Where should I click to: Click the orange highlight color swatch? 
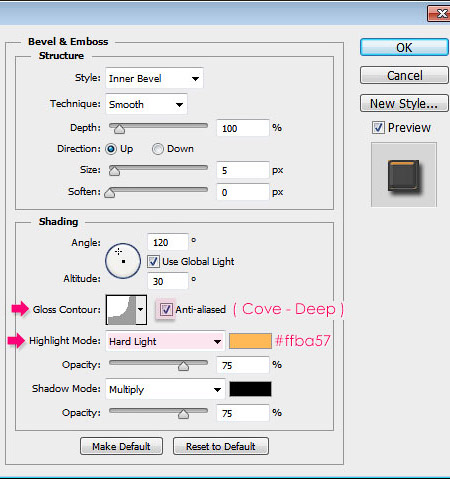250,341
